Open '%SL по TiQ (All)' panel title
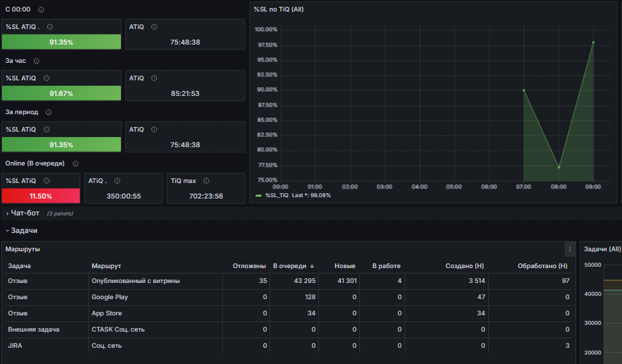Image resolution: width=622 pixels, height=364 pixels. tap(278, 9)
